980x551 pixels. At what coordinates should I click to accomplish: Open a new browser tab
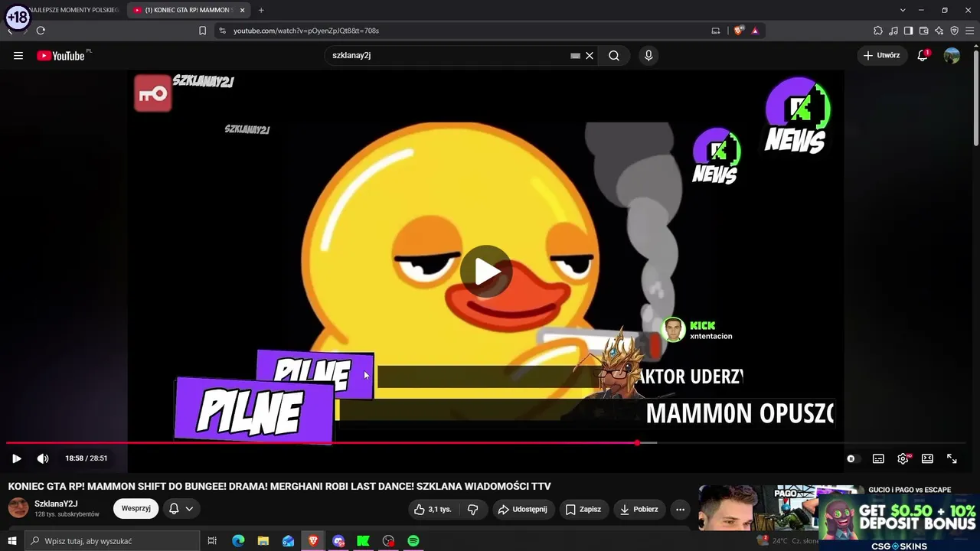(x=261, y=10)
